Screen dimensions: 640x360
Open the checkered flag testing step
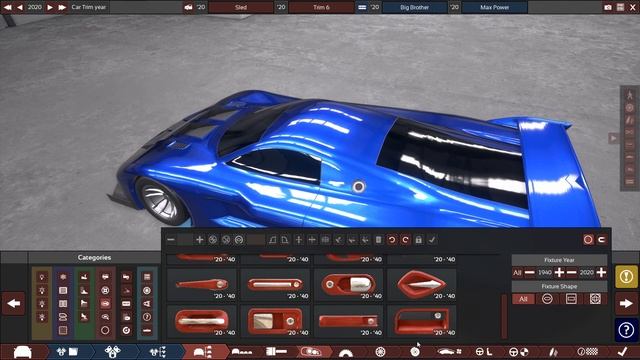click(x=588, y=351)
